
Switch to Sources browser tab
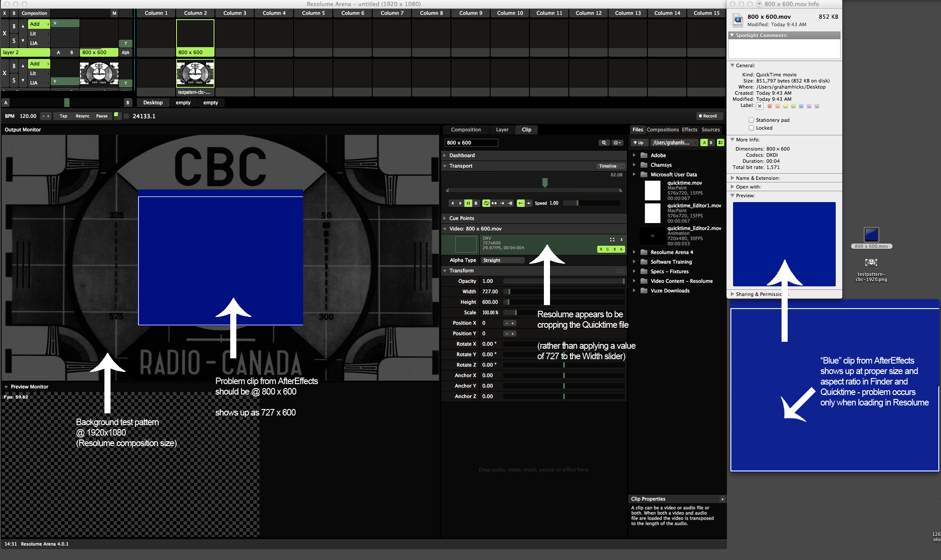[710, 130]
